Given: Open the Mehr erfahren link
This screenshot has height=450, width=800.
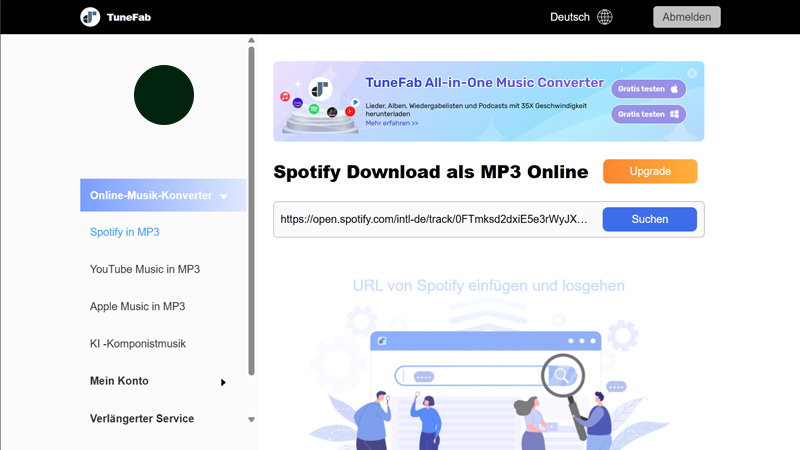Looking at the screenshot, I should point(391,123).
